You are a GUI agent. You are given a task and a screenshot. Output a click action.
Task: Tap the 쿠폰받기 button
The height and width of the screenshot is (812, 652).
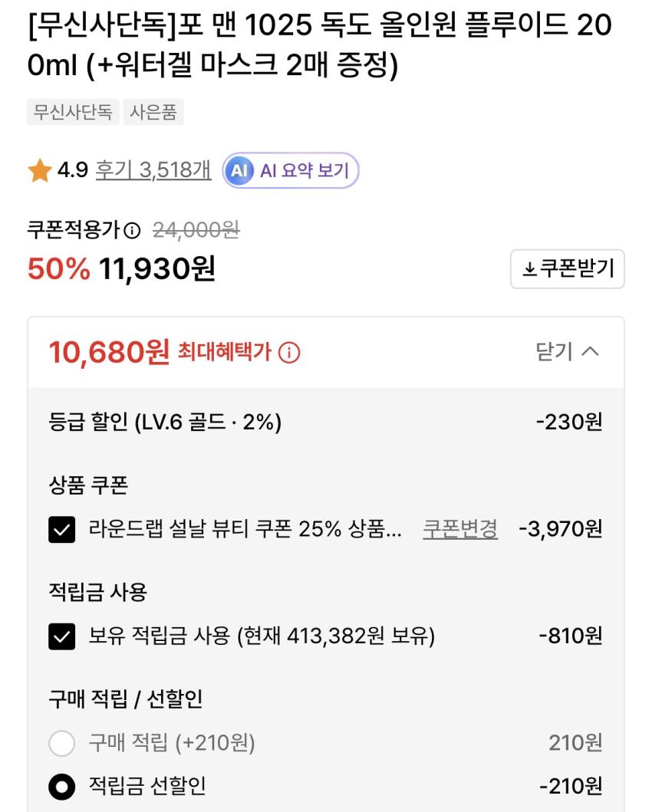567,269
